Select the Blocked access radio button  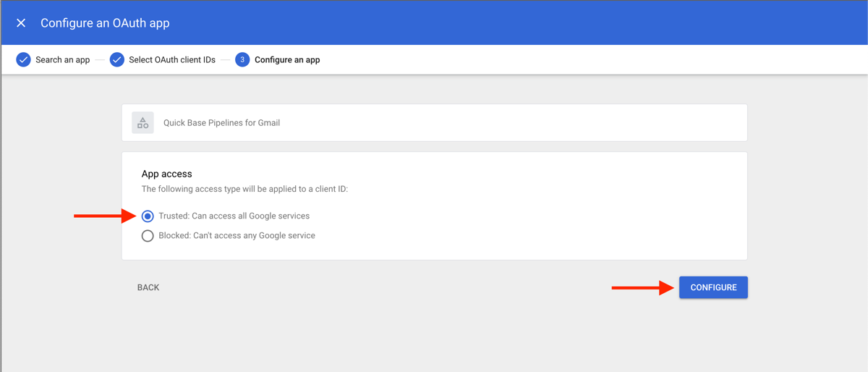click(148, 235)
